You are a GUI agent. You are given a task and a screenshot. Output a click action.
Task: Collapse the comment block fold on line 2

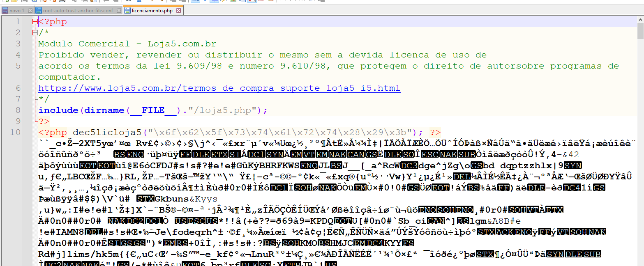point(35,33)
